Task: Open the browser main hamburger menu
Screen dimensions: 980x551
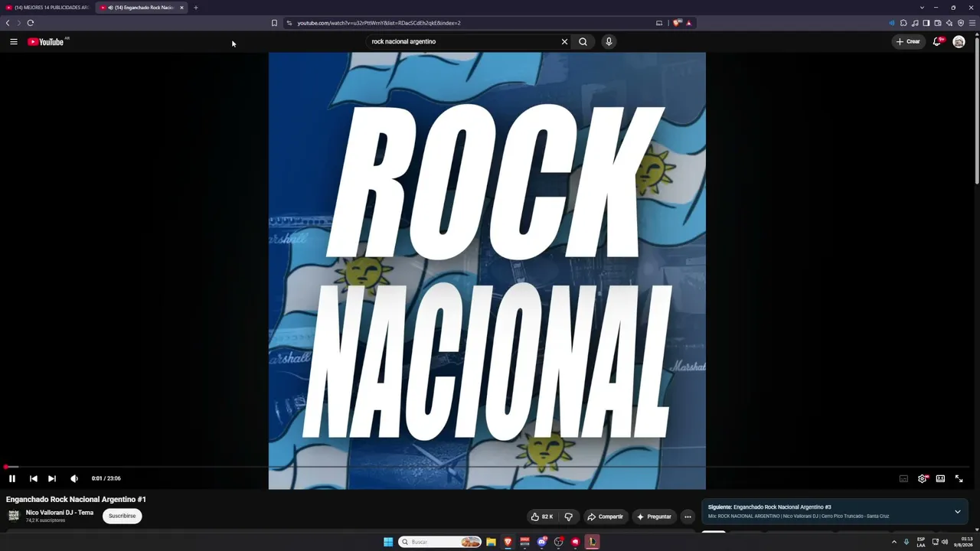Action: click(x=972, y=23)
